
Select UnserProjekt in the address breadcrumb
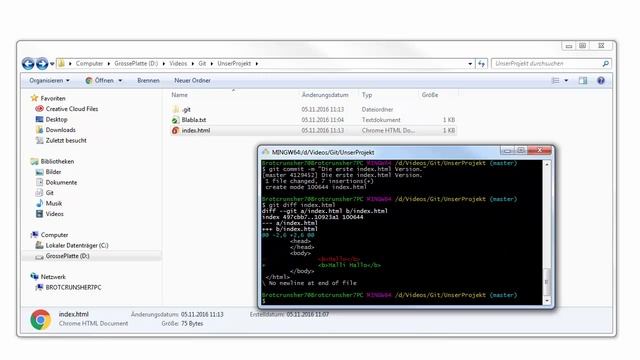tap(234, 64)
